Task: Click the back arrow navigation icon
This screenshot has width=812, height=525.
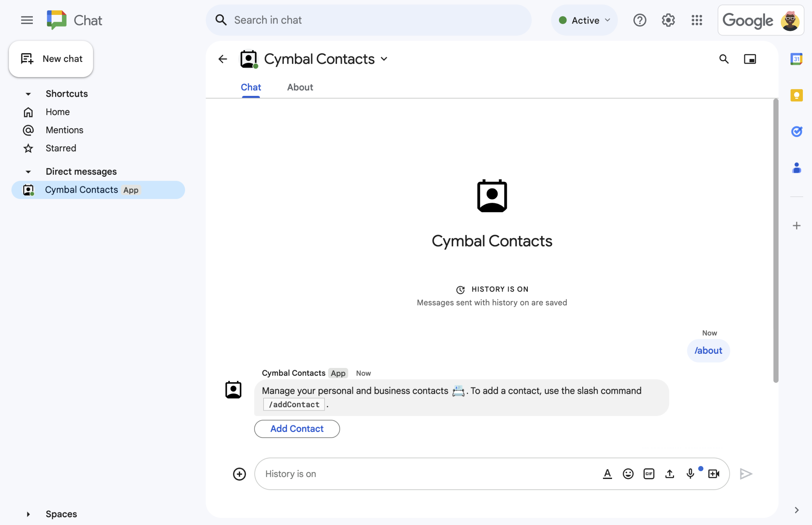Action: [223, 59]
